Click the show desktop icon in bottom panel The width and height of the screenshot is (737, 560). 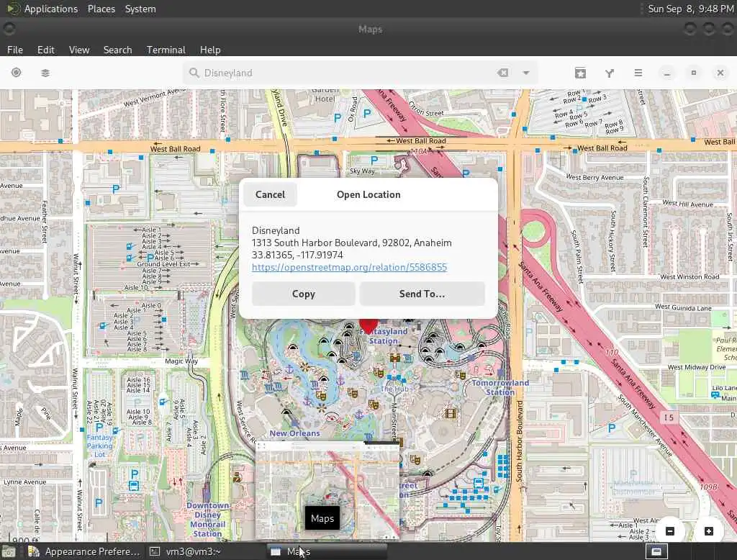[9, 551]
